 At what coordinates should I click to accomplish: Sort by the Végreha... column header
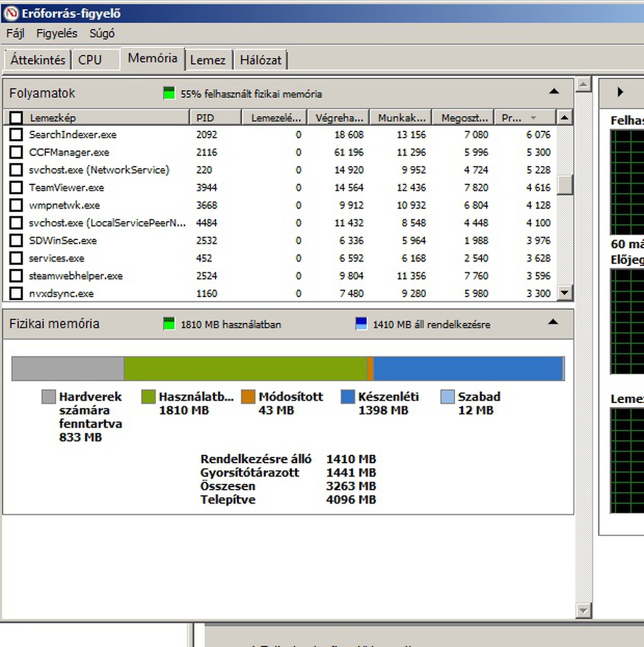pyautogui.click(x=339, y=118)
